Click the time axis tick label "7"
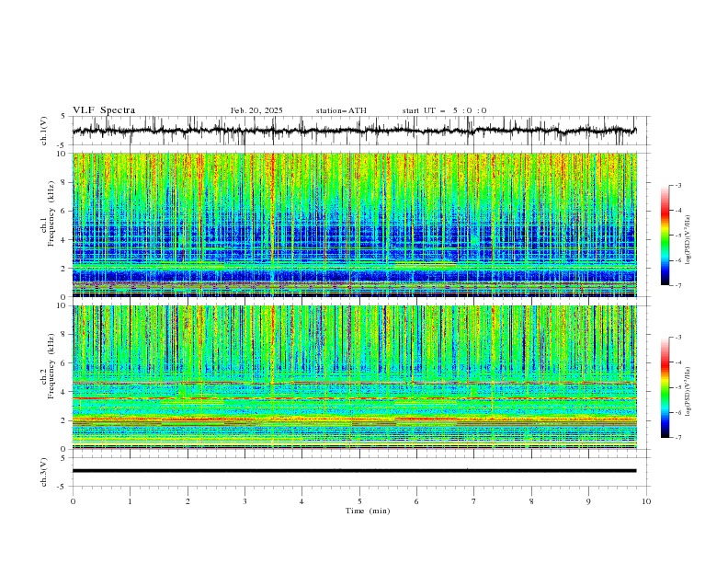Image resolution: width=728 pixels, height=563 pixels. [x=474, y=501]
